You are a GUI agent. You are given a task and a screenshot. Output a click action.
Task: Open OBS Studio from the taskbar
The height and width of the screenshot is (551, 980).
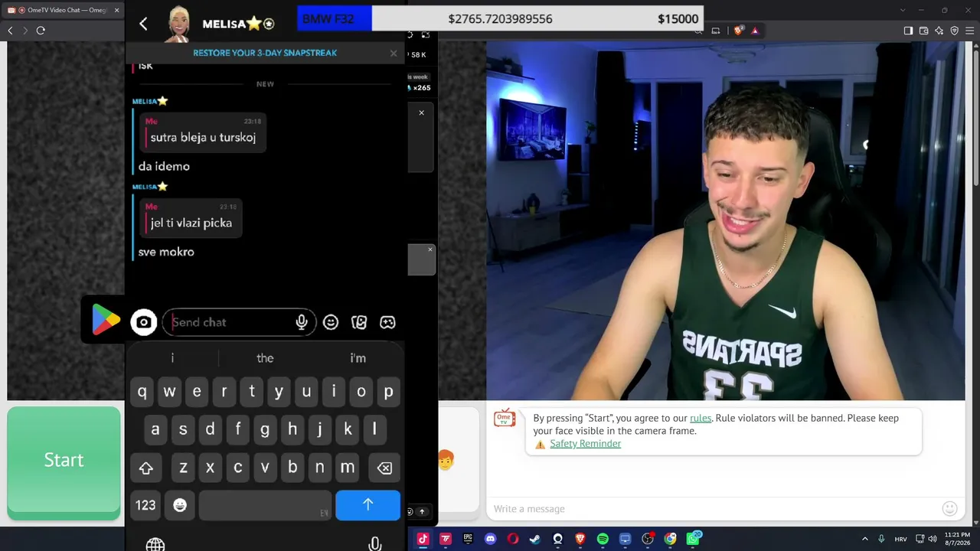[648, 539]
